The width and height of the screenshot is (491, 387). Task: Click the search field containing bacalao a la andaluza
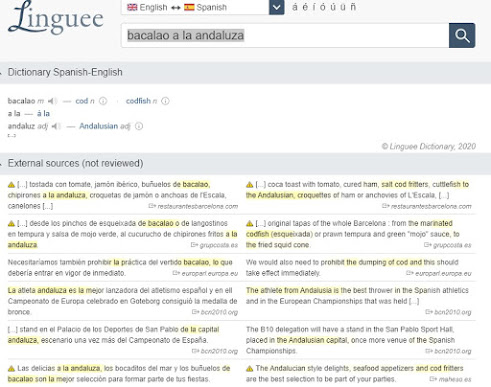coord(285,35)
